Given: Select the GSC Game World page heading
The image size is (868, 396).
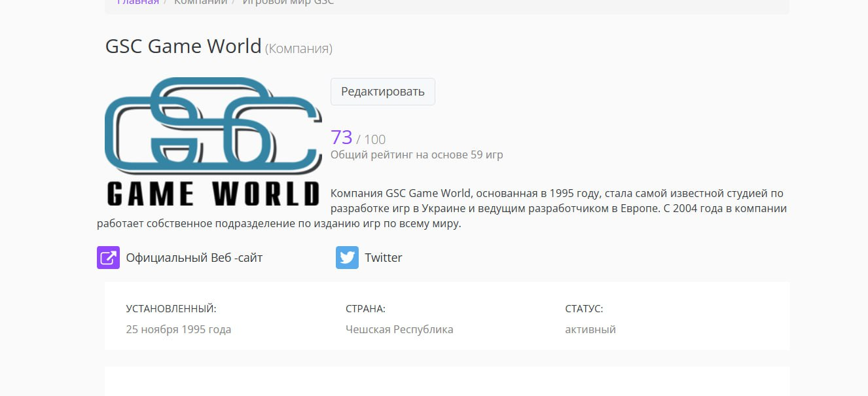Looking at the screenshot, I should (x=183, y=47).
